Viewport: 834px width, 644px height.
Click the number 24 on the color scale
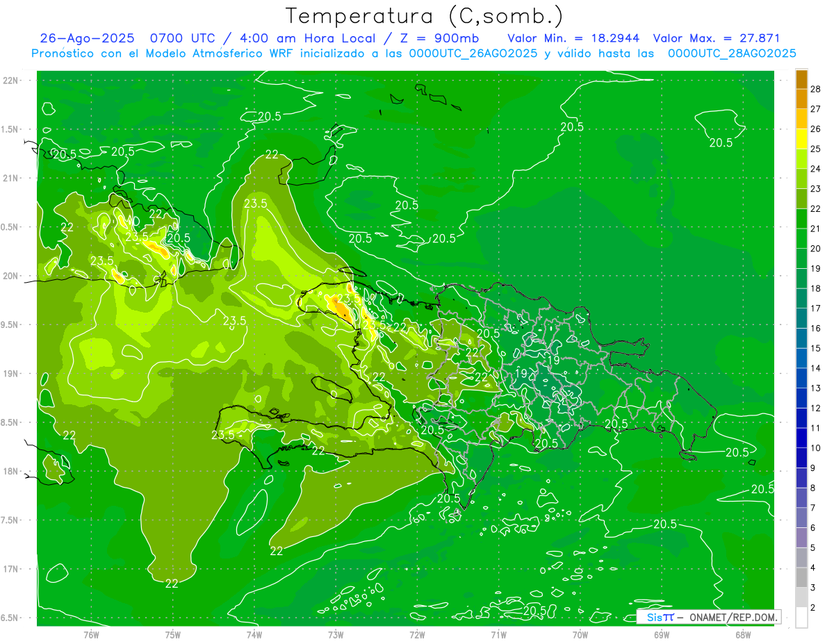click(815, 169)
